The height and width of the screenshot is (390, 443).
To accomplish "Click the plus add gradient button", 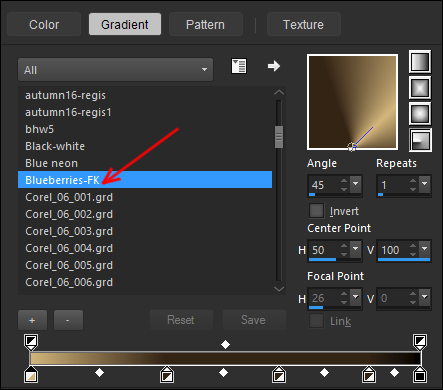I will coord(32,320).
